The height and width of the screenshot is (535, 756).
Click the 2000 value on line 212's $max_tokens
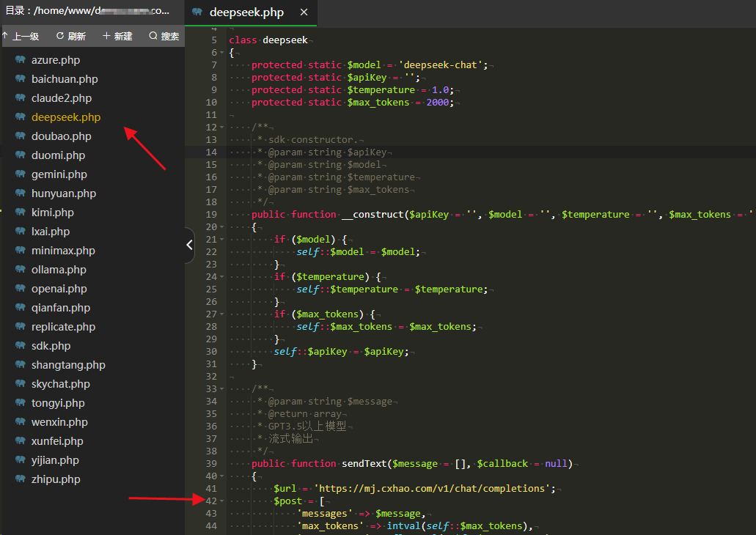click(438, 102)
